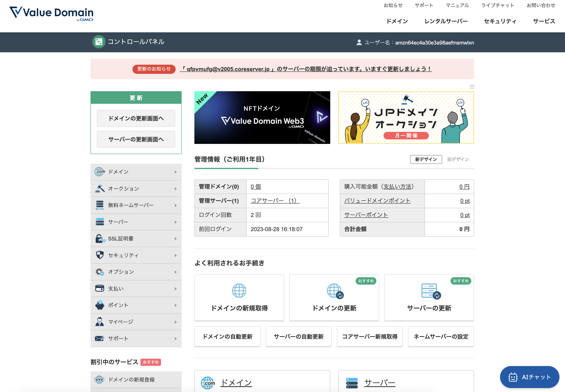Click the robot icon in AIチャット button
Viewport: 565px width, 392px height.
pyautogui.click(x=513, y=377)
